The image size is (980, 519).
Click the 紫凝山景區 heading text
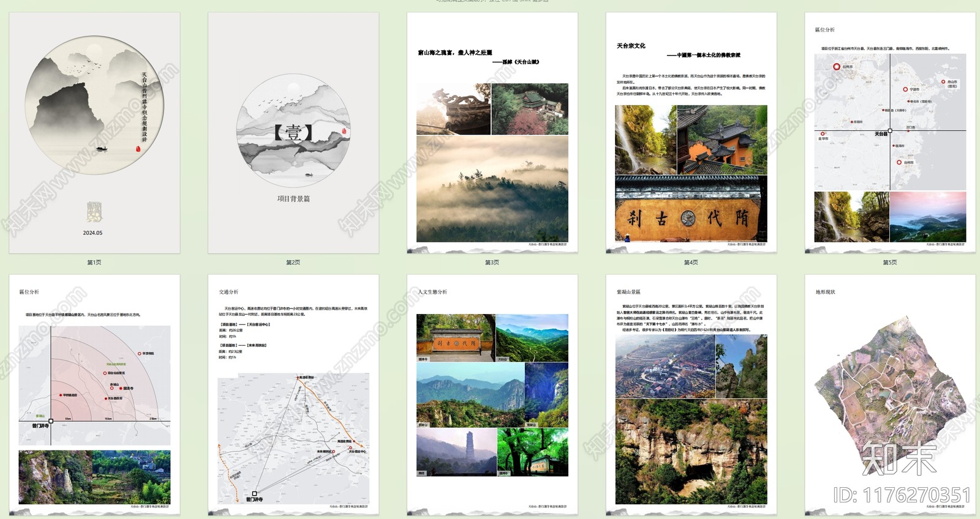pos(628,293)
